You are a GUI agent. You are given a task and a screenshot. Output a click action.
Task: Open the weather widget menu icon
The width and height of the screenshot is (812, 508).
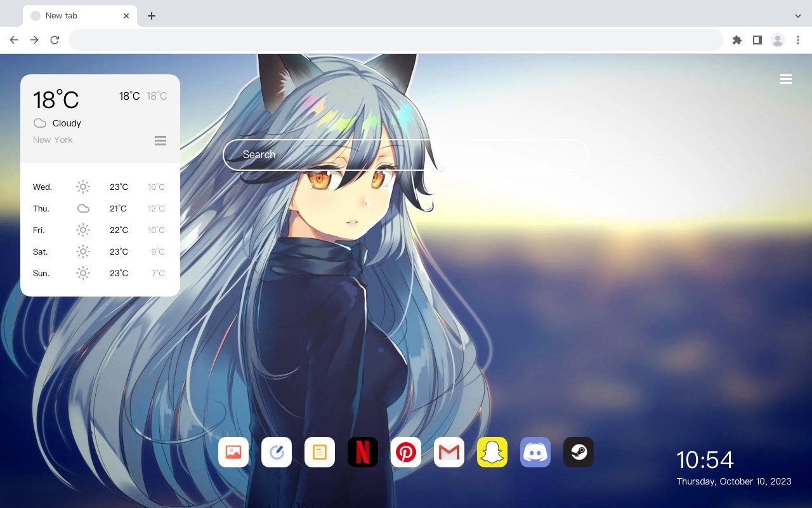click(160, 140)
